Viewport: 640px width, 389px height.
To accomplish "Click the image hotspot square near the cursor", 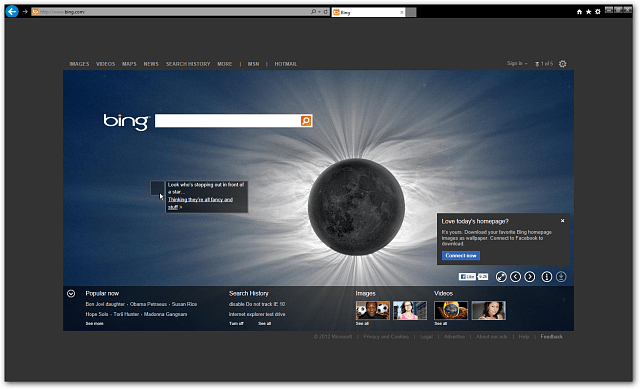I will point(157,188).
